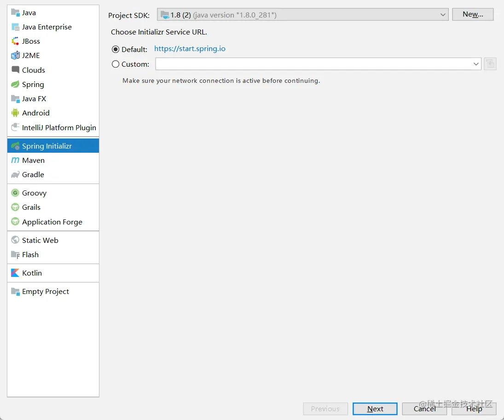Click the Static Web label
504x420 pixels.
(40, 241)
